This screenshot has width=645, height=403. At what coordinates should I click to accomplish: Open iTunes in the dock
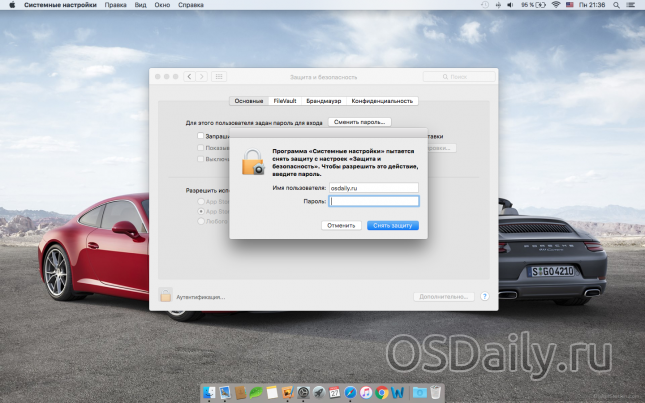click(367, 392)
